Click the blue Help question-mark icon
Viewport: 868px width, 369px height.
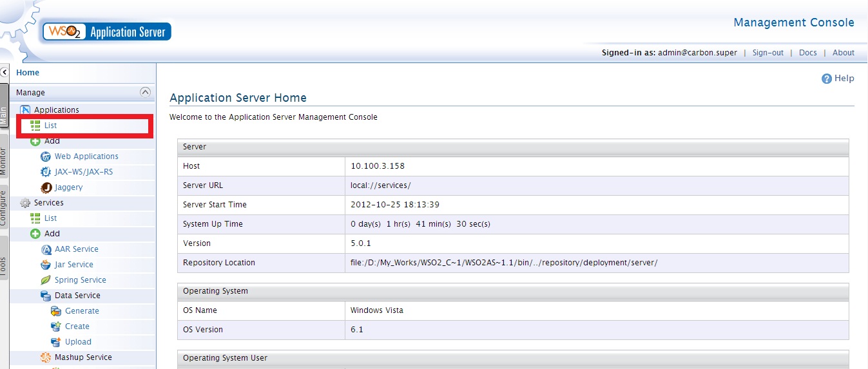[827, 79]
